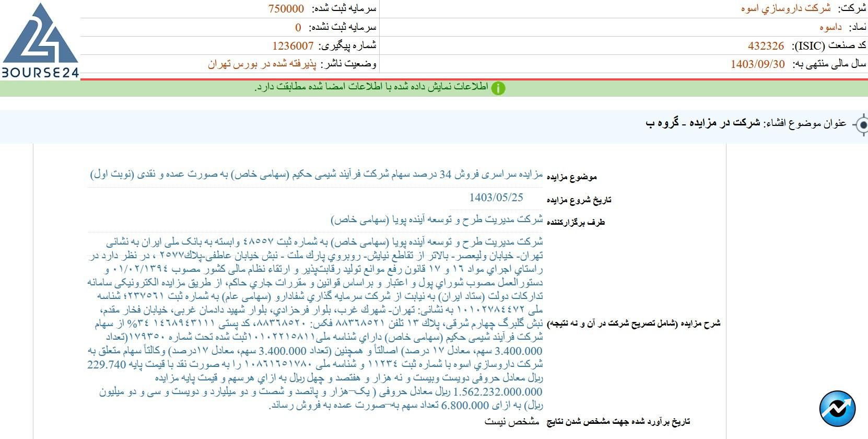Viewport: 868px width, 439px height.
Task: Click the label کد صنعت (ISIC)
Action: click(x=829, y=46)
